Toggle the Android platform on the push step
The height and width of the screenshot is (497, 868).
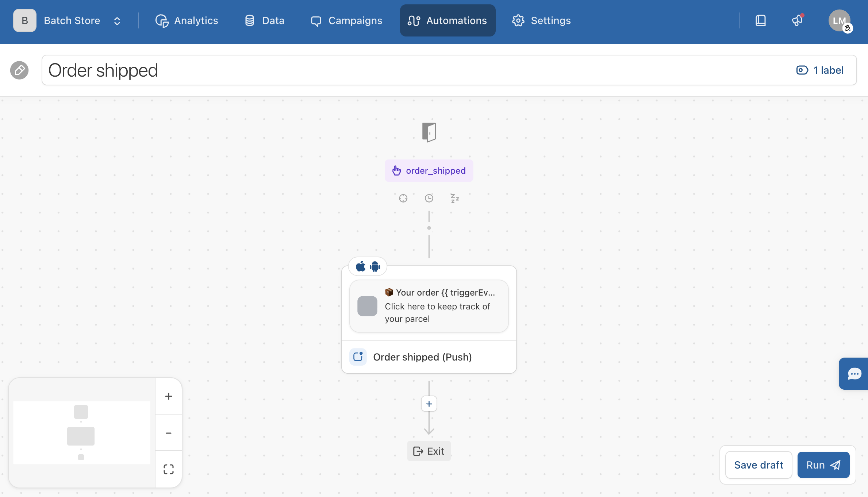375,266
